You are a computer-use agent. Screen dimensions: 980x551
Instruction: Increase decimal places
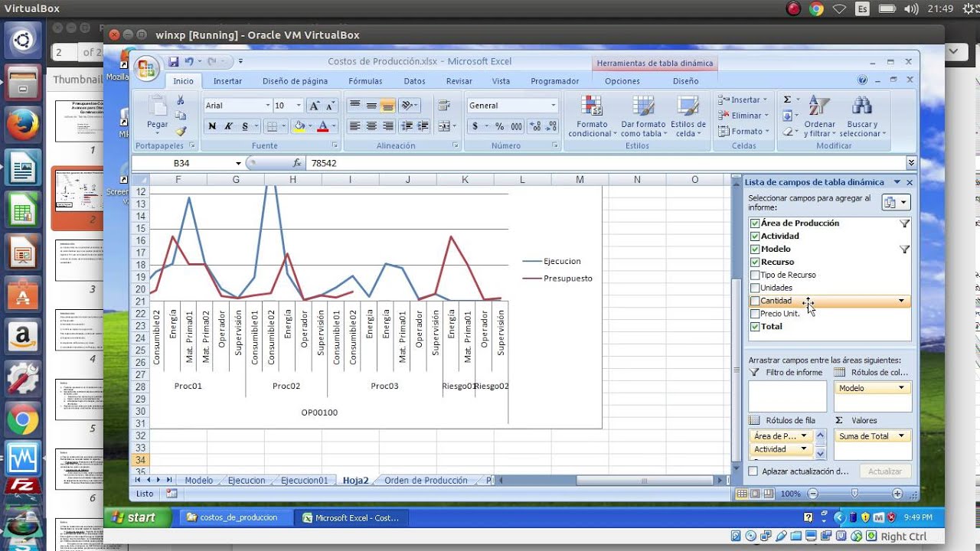click(535, 126)
